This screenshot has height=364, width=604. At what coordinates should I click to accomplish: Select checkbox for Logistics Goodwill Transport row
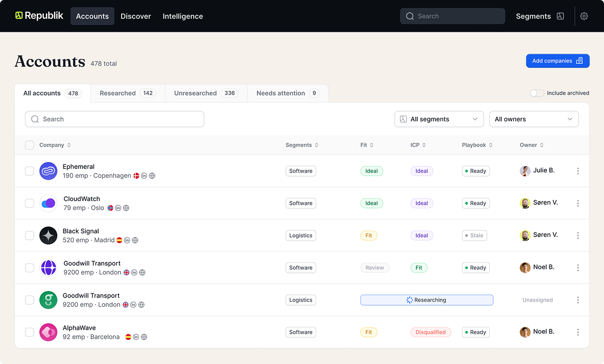30,300
